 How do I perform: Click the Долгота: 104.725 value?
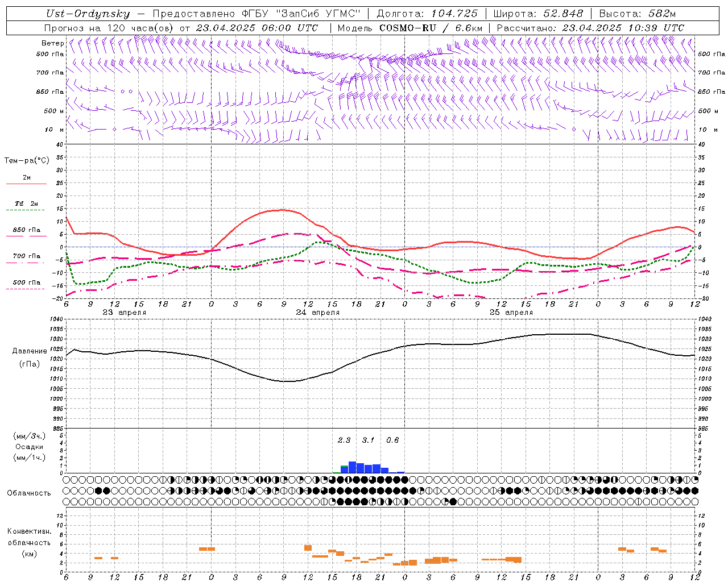427,14
